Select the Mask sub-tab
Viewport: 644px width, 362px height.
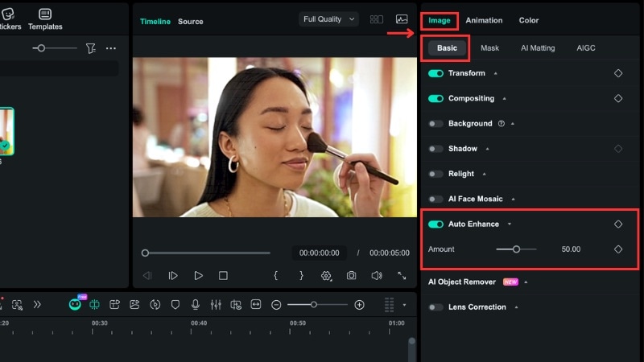tap(489, 48)
